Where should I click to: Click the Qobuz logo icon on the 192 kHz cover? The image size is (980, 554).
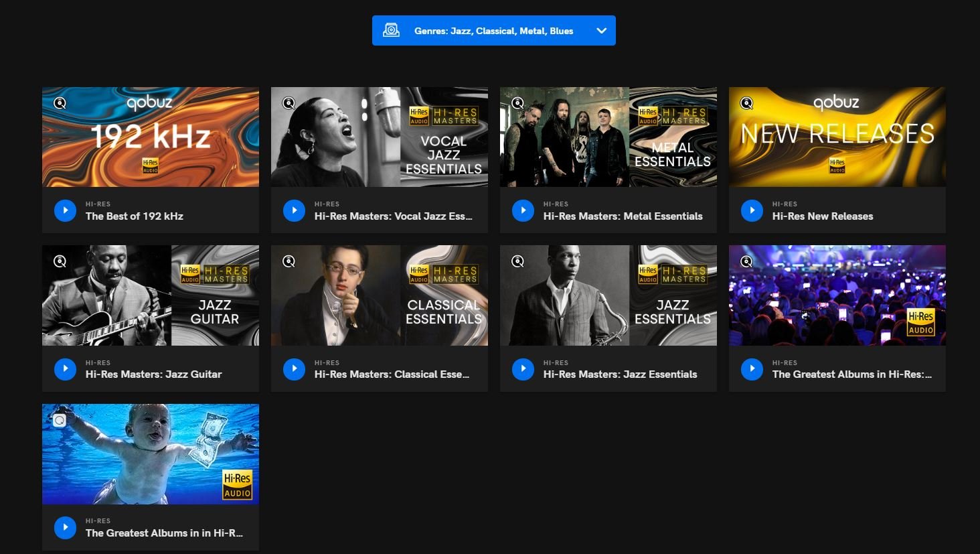click(x=60, y=103)
